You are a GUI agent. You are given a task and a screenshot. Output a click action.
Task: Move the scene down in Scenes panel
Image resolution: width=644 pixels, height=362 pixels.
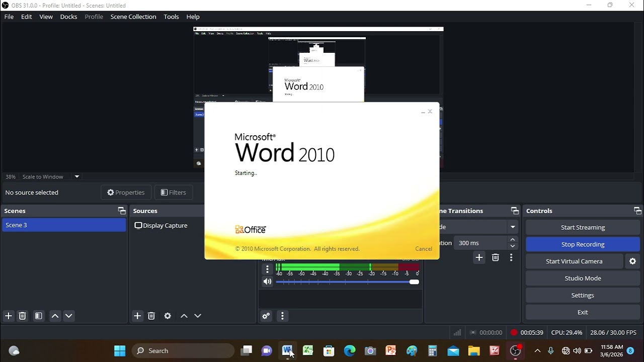[x=69, y=316]
